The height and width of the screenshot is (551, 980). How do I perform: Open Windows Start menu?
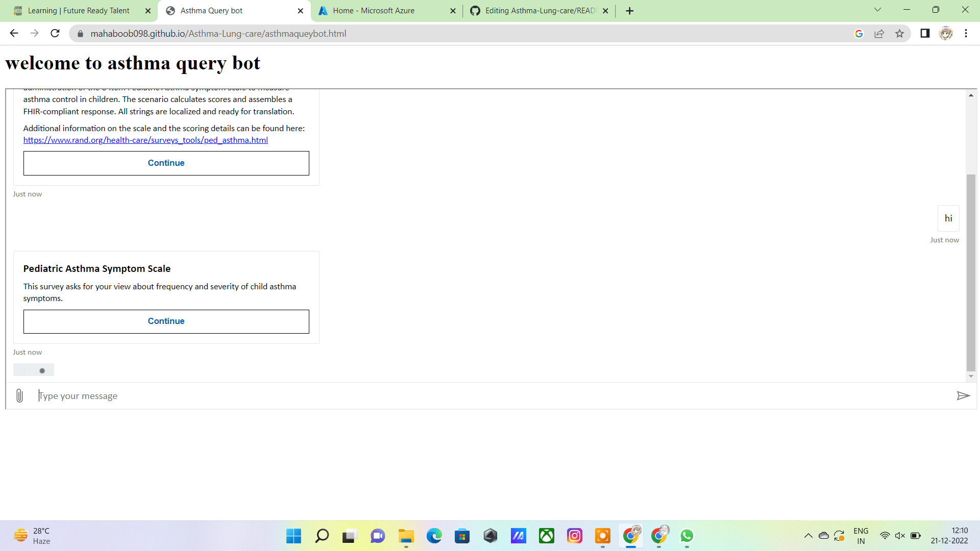(x=293, y=536)
